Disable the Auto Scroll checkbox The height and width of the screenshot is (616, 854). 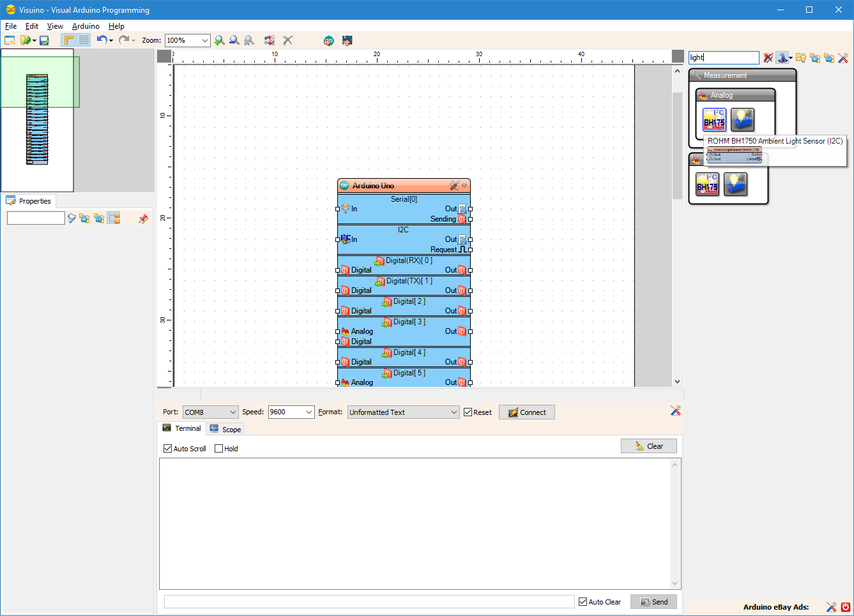coord(167,448)
